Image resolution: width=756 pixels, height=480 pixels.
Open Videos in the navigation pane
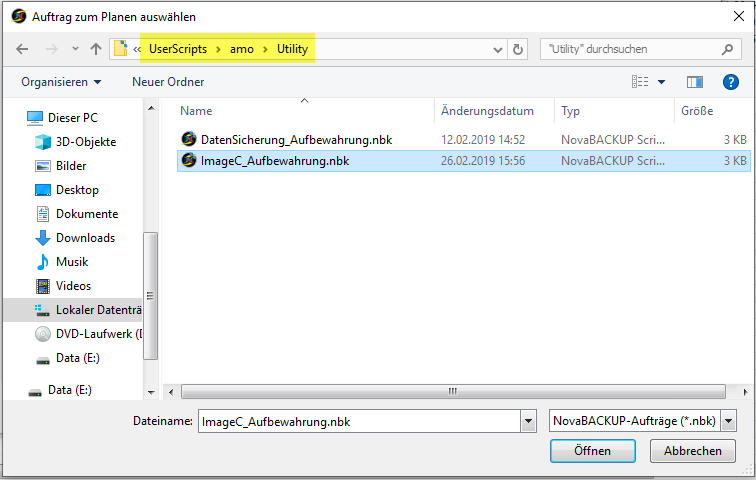tap(73, 286)
